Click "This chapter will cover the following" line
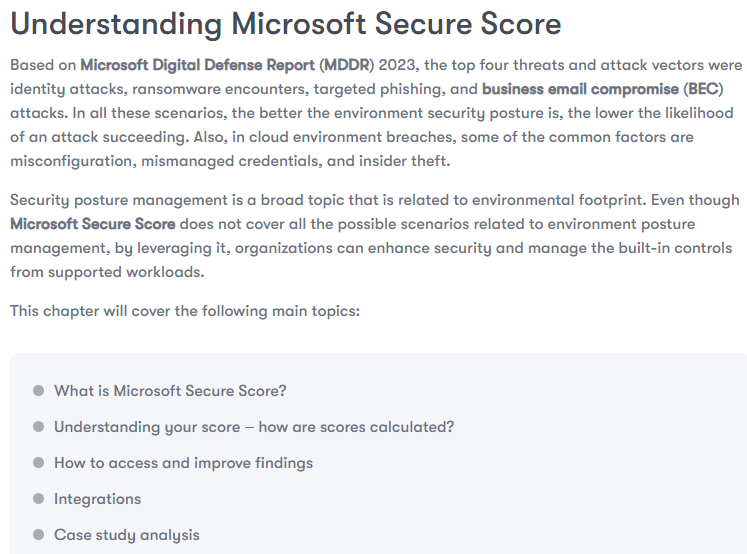 pyautogui.click(x=184, y=311)
